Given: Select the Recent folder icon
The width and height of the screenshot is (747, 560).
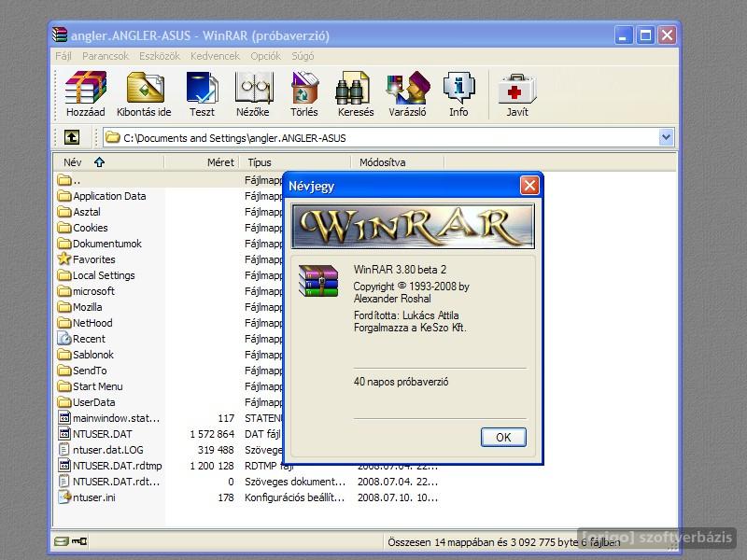Looking at the screenshot, I should click(64, 339).
